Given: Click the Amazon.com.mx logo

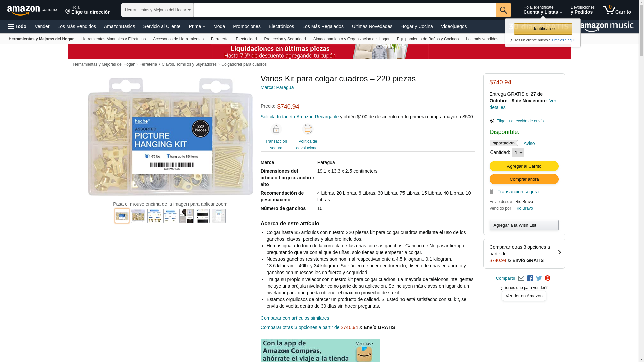Looking at the screenshot, I should tap(32, 10).
